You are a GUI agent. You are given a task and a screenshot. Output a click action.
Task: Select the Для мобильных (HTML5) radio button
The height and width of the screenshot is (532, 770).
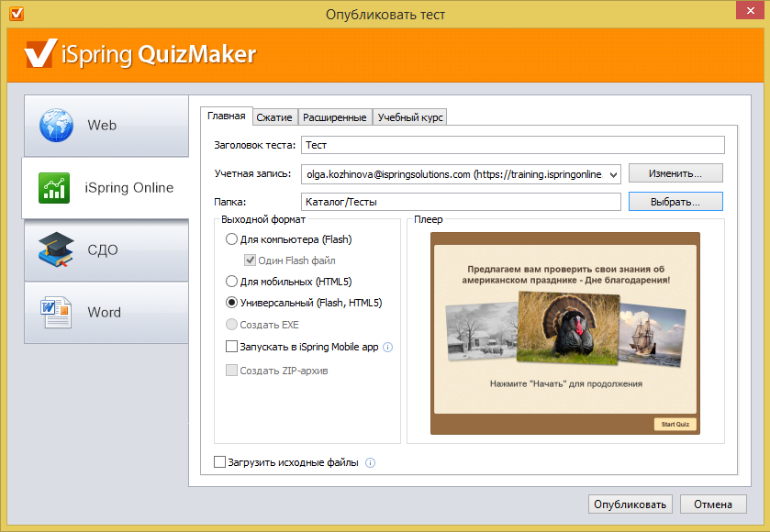tap(231, 282)
